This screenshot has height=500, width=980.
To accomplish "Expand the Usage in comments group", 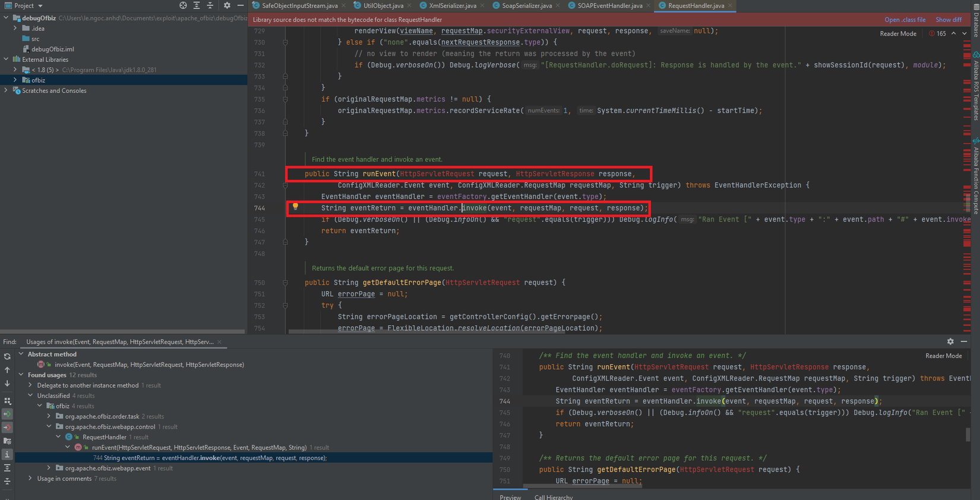I will tap(30, 479).
